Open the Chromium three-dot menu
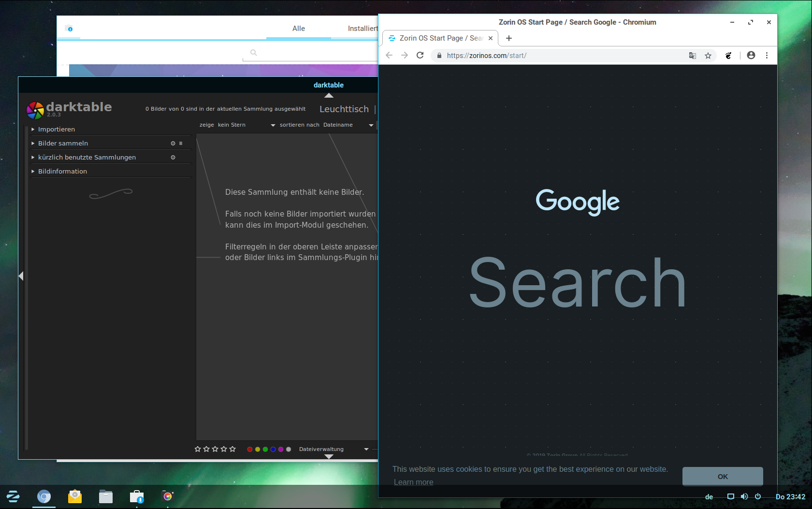 click(767, 56)
